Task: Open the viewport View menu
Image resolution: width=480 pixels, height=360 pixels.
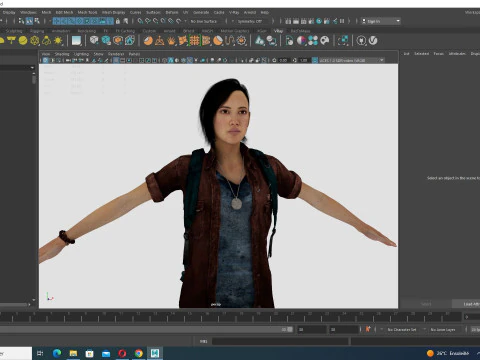Action: coord(46,54)
